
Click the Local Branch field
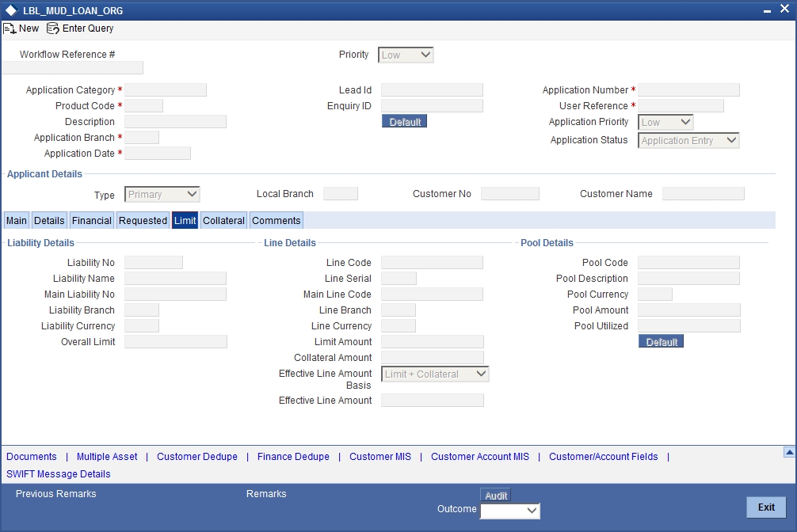[341, 194]
